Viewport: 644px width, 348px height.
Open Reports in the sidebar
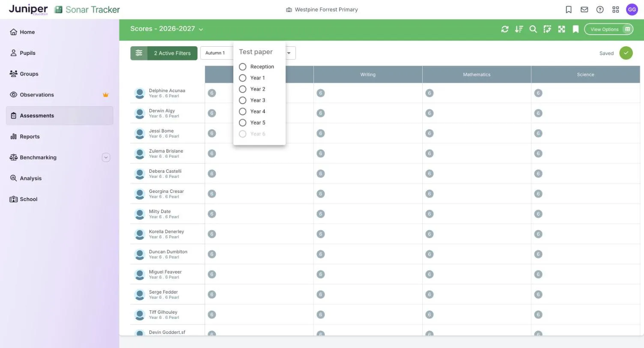60,137
